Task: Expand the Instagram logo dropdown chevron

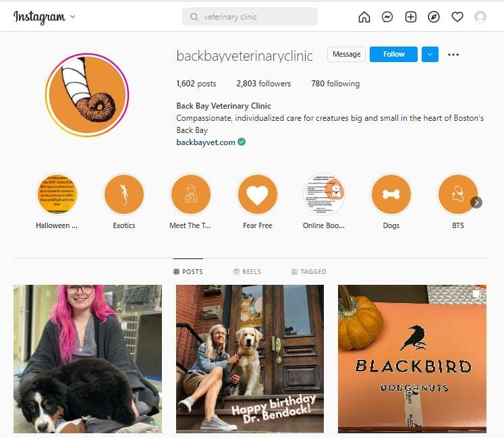Action: (x=73, y=16)
